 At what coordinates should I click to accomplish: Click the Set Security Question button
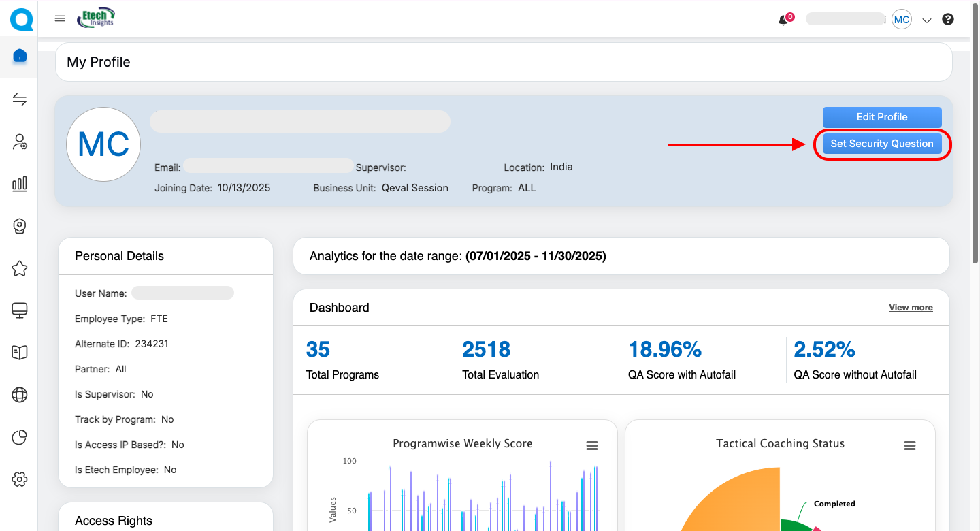882,144
